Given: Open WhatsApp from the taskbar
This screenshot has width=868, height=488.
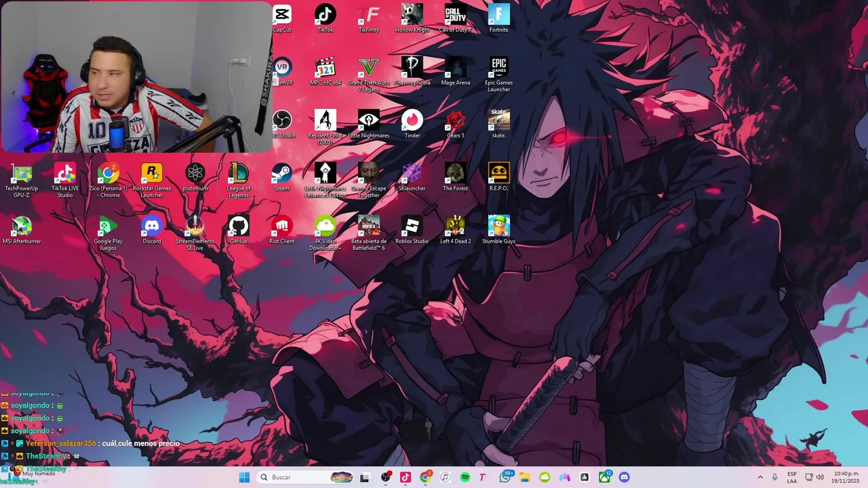Looking at the screenshot, I should (x=505, y=477).
